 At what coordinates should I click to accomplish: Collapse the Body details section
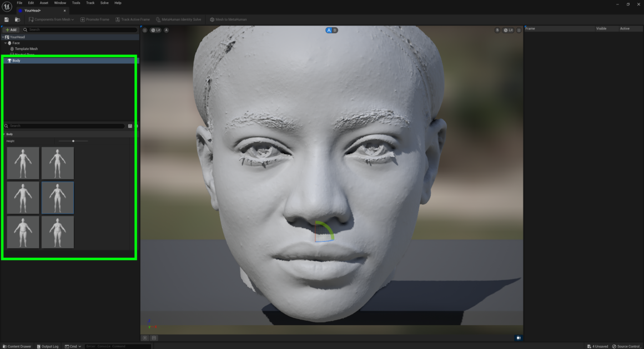coord(4,134)
